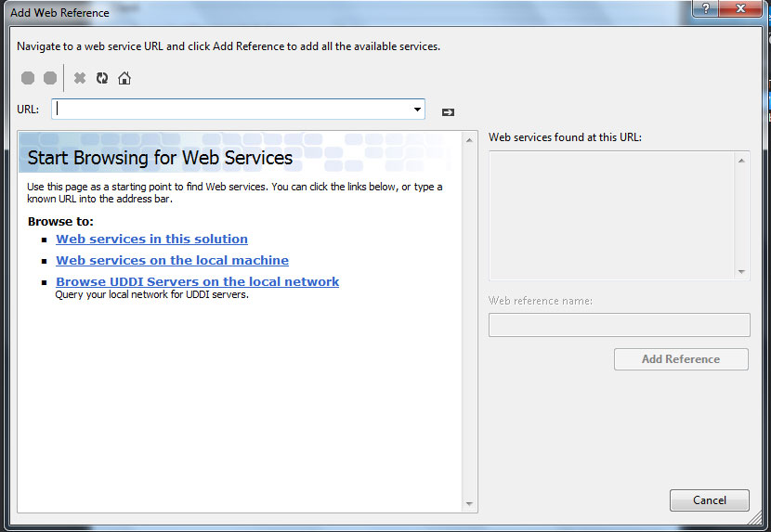Click browser pane scrollbar up arrow

point(470,139)
